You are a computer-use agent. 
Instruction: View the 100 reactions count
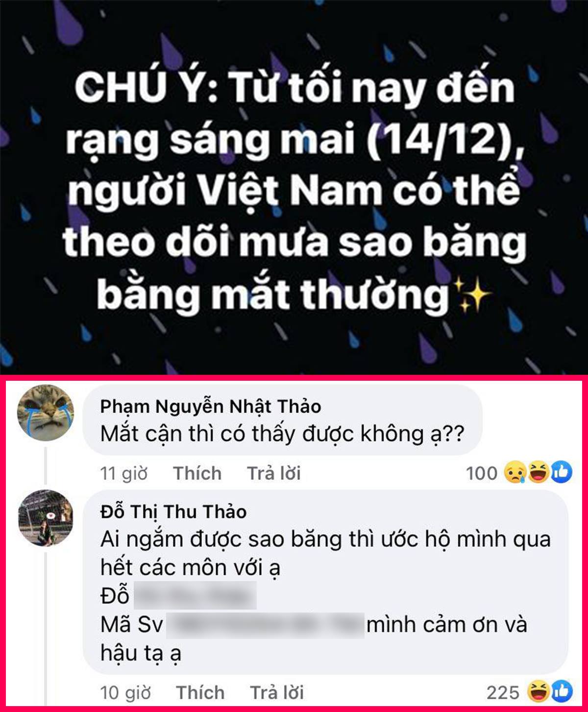click(481, 473)
